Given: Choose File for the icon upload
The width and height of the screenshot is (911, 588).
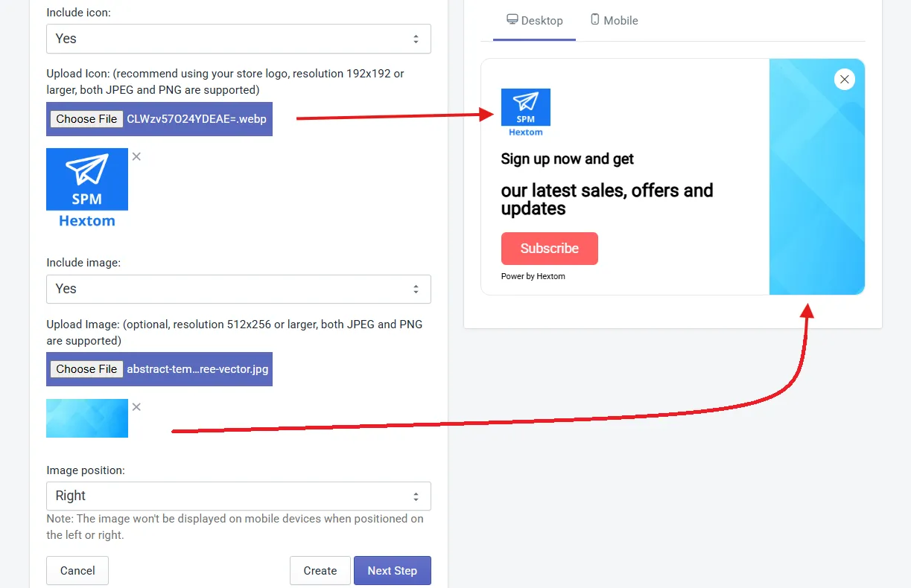Looking at the screenshot, I should (x=86, y=119).
